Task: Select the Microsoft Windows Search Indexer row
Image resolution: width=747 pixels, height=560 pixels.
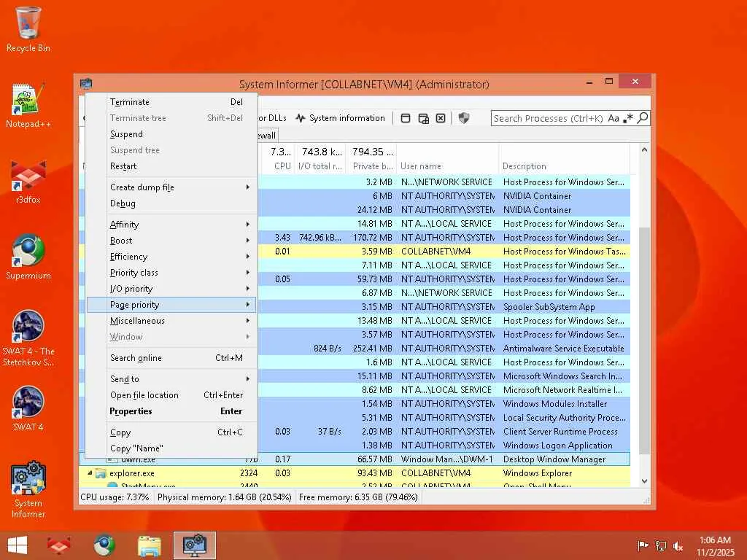Action: click(x=444, y=376)
